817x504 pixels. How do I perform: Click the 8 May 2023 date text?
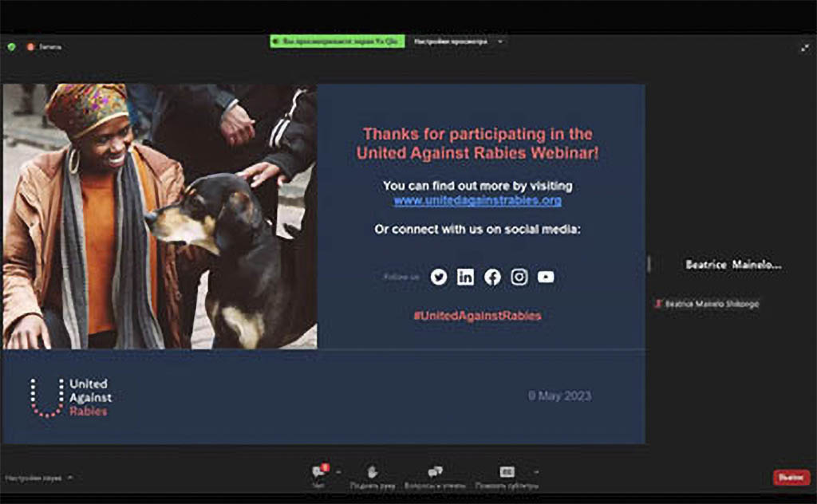tap(559, 396)
